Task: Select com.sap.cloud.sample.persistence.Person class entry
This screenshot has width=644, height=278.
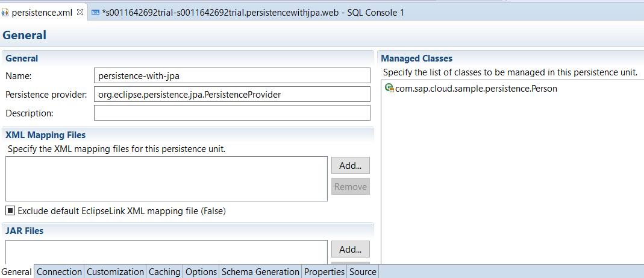Action: pyautogui.click(x=476, y=89)
